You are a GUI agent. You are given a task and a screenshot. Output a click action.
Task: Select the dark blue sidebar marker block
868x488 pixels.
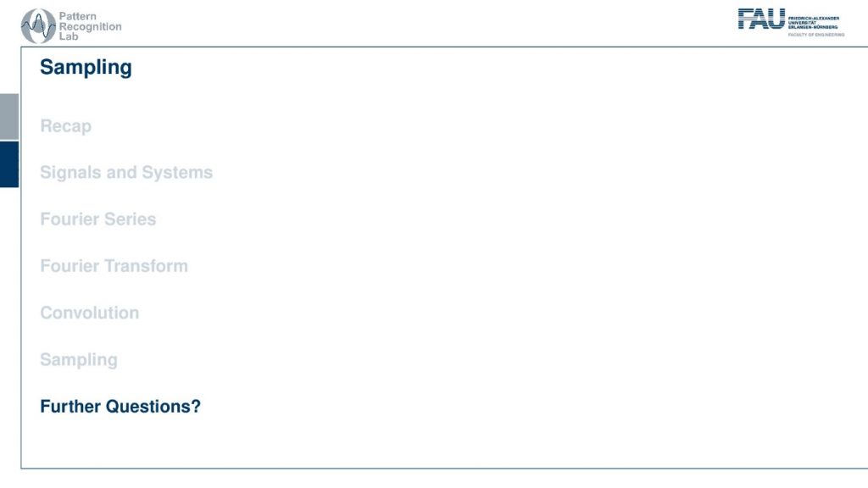tap(9, 164)
